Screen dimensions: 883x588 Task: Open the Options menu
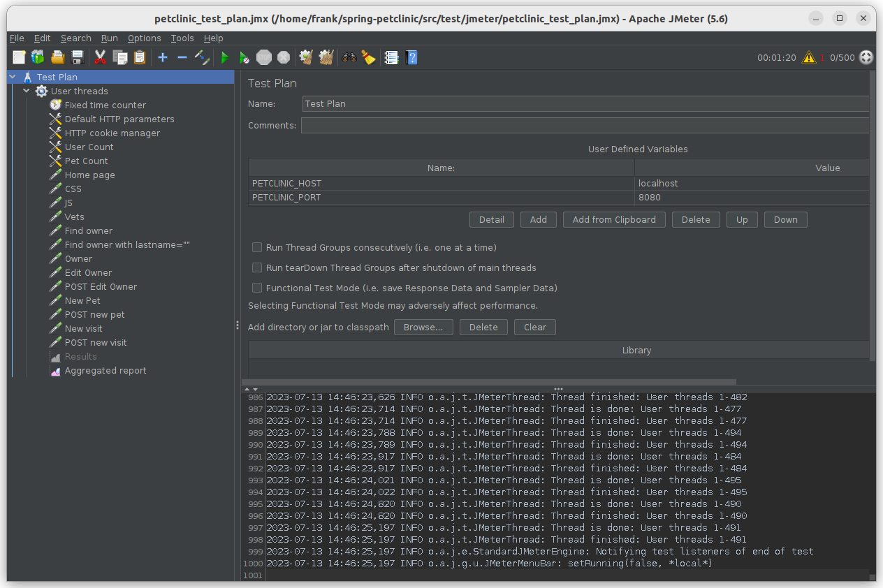pos(144,38)
